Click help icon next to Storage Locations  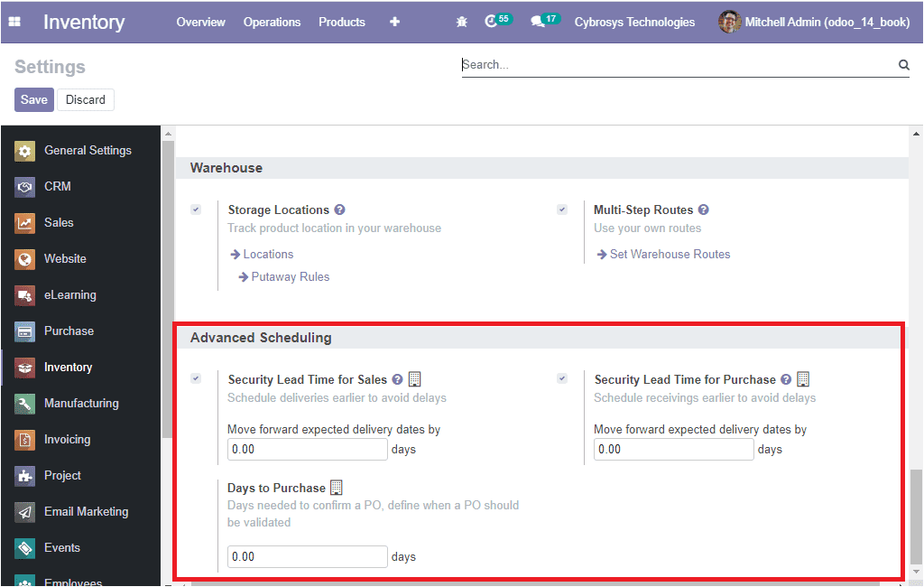(339, 210)
